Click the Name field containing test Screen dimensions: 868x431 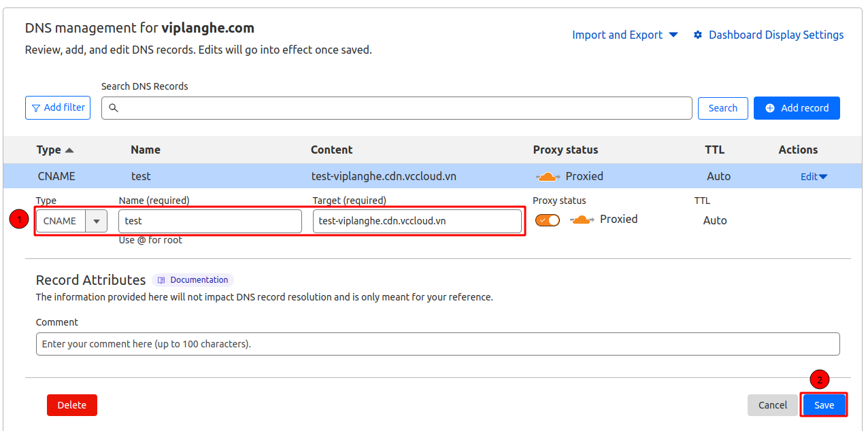(210, 221)
